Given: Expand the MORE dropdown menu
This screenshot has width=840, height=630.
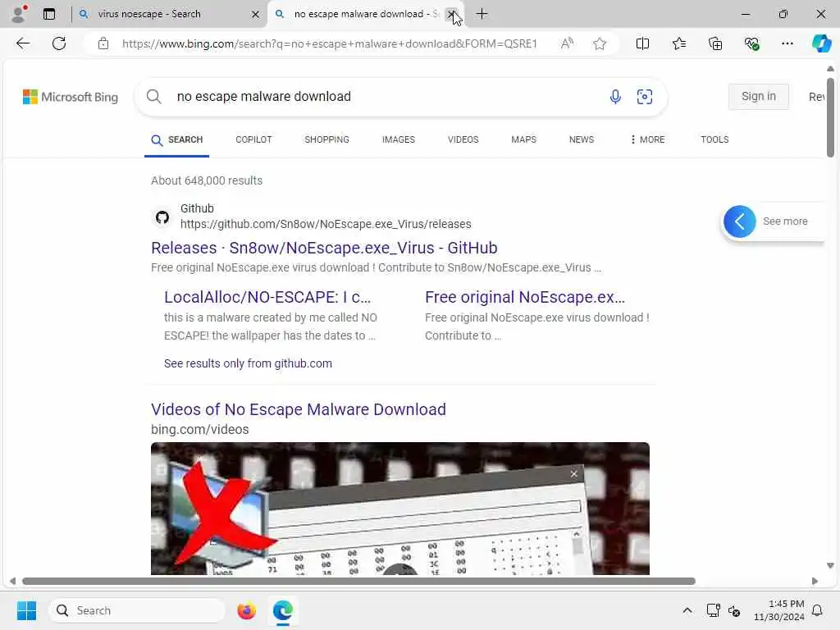Looking at the screenshot, I should (647, 139).
